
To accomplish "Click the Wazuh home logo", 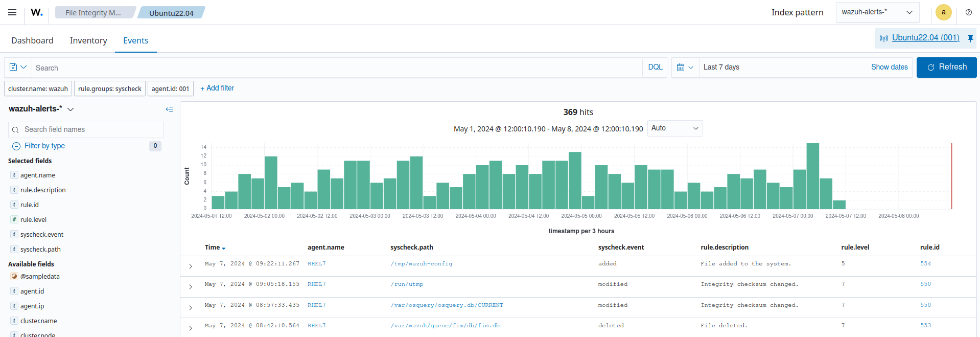I will coord(37,12).
